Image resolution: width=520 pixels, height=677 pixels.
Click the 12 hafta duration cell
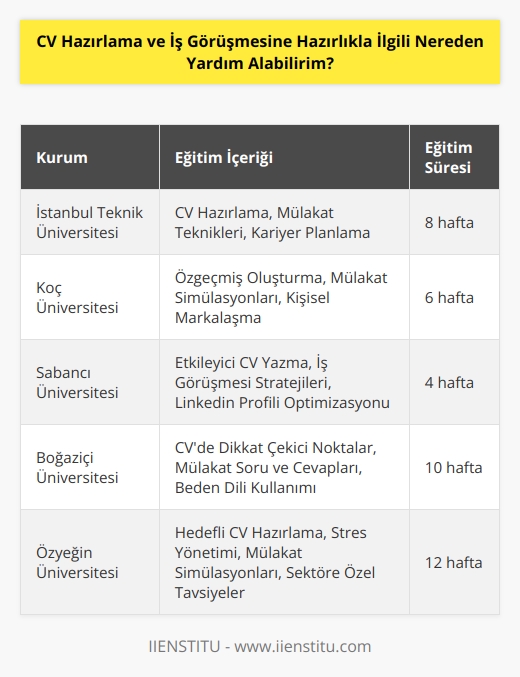point(454,562)
